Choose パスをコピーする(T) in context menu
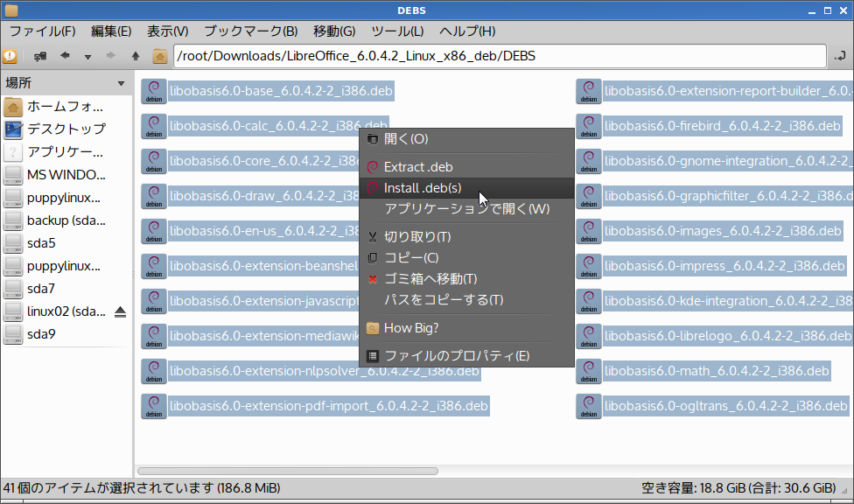854x504 pixels. 466,299
